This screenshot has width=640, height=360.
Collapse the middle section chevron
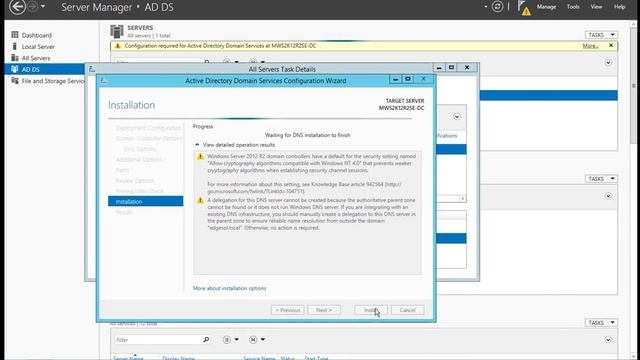point(608,196)
